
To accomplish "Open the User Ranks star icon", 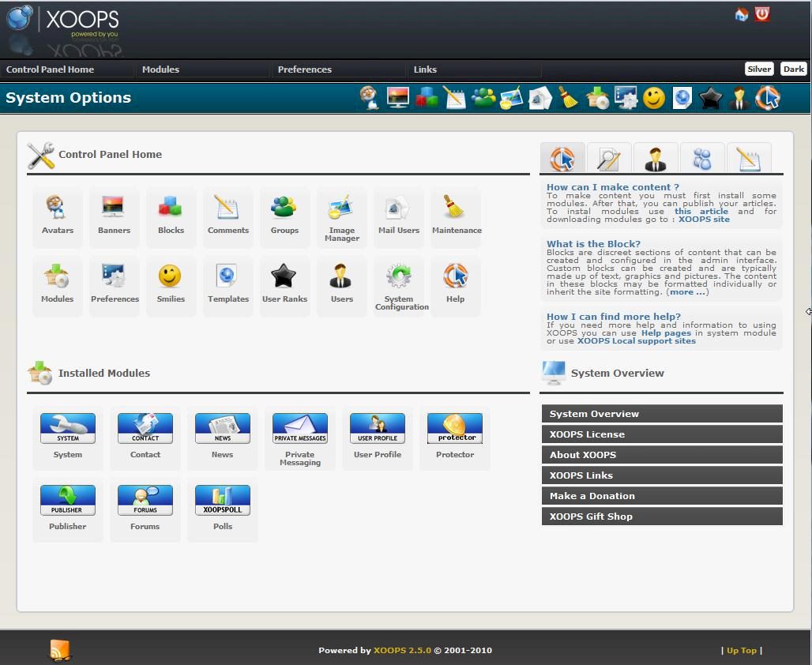I will click(284, 283).
